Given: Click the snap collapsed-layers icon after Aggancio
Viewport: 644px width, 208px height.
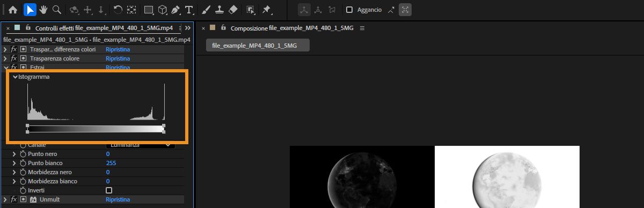Looking at the screenshot, I should point(391,10).
